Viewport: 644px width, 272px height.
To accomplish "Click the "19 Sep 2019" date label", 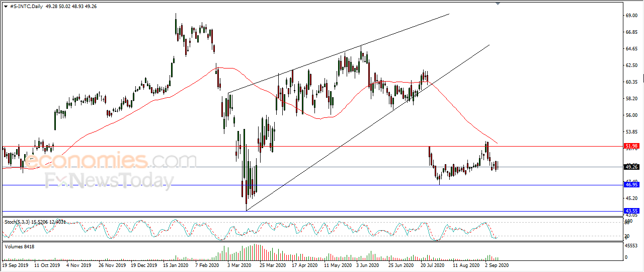I will pyautogui.click(x=15, y=264).
